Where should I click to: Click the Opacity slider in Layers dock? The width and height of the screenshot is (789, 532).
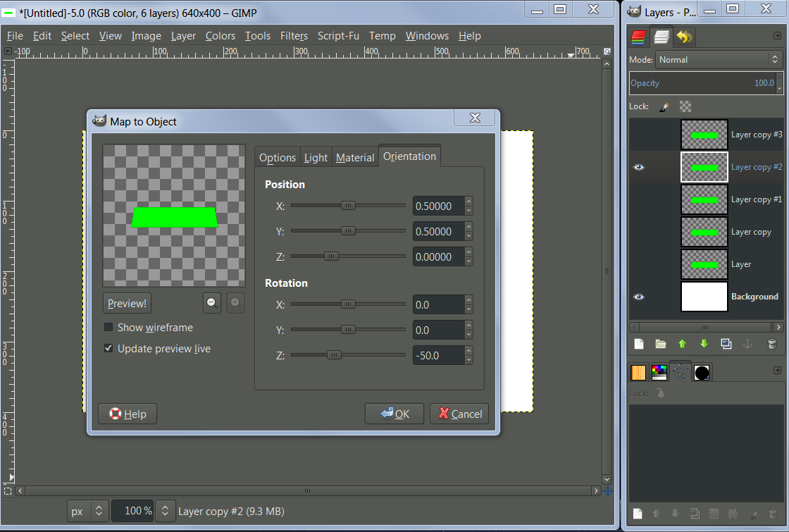702,83
